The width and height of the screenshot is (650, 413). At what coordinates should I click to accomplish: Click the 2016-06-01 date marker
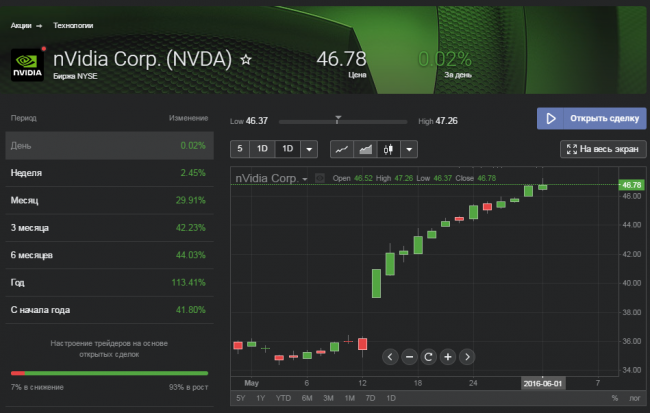pyautogui.click(x=543, y=384)
